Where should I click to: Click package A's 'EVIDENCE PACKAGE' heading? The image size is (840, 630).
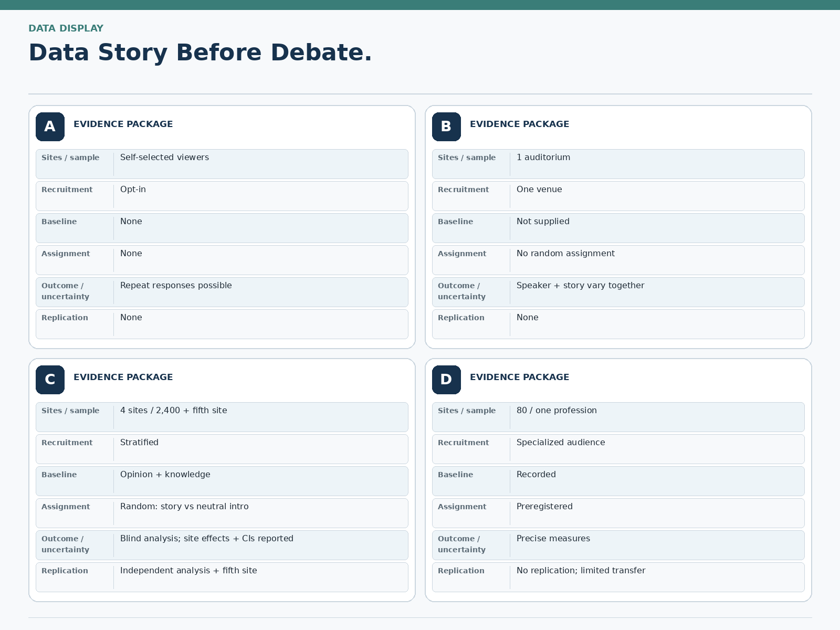click(x=123, y=124)
